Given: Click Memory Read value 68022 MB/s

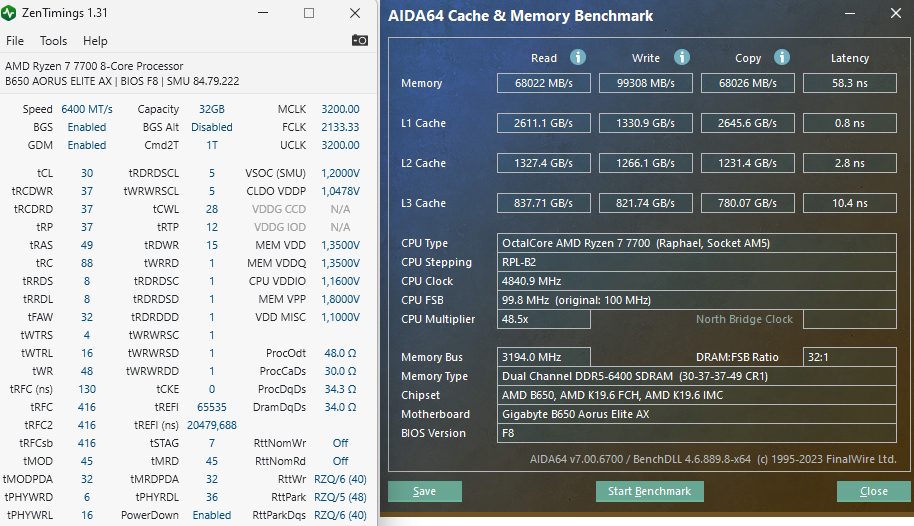Looking at the screenshot, I should point(544,83).
